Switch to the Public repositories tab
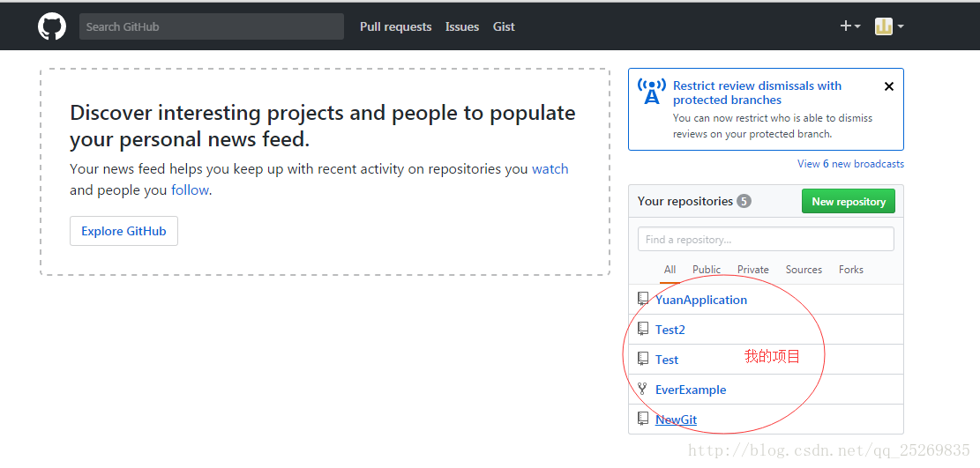The width and height of the screenshot is (980, 468). (x=707, y=270)
